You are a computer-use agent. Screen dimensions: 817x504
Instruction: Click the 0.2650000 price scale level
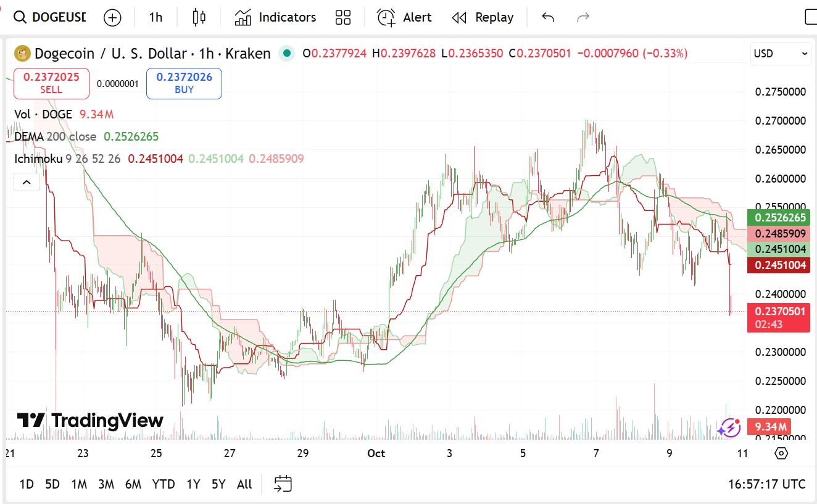click(780, 150)
